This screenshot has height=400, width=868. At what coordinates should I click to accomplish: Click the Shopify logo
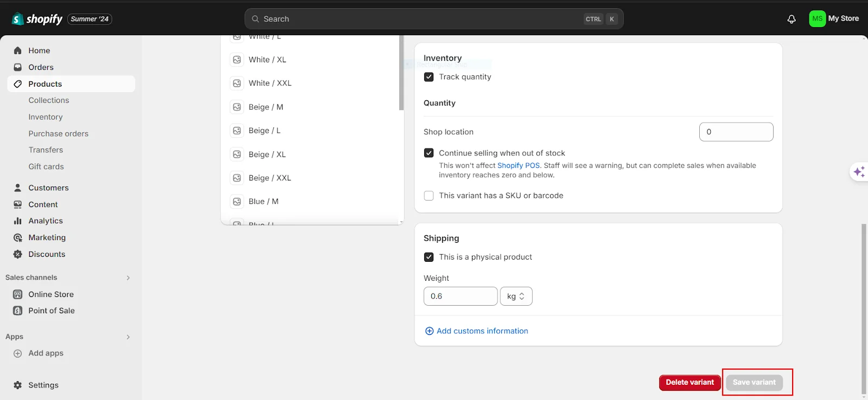tap(37, 19)
